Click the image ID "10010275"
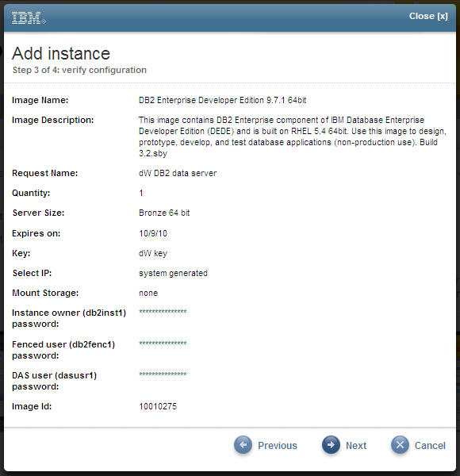 pos(158,406)
